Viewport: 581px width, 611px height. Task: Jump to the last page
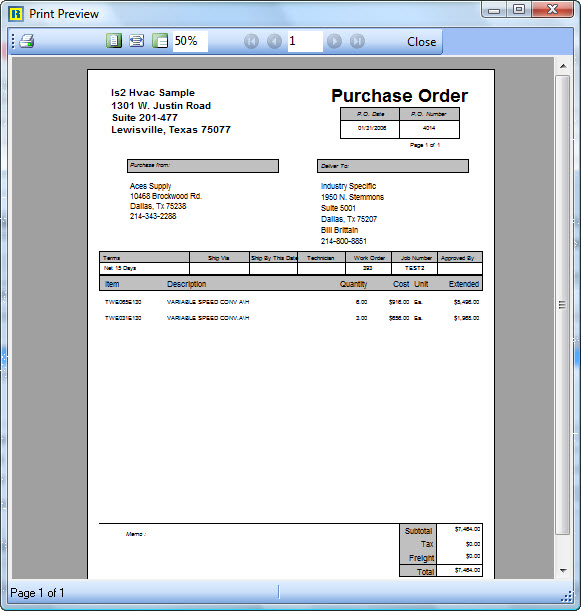click(x=357, y=41)
